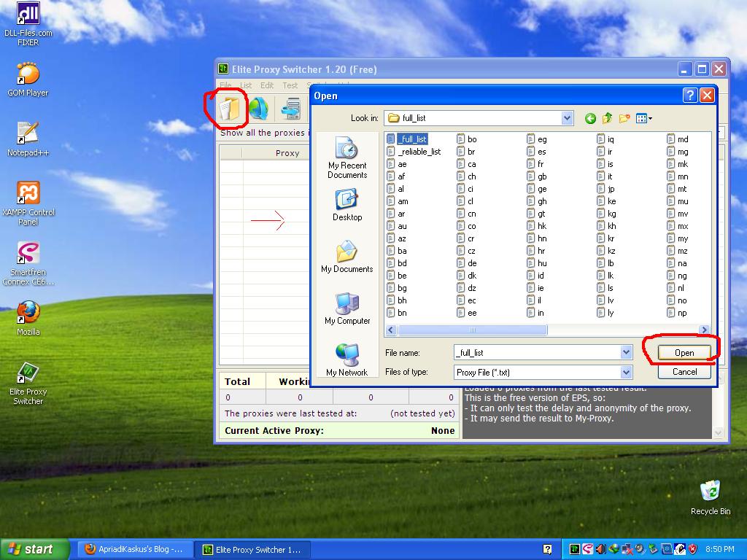This screenshot has width=747, height=560.
Task: Switch to Elite Proxy Switcher taskbar button
Action: [252, 549]
